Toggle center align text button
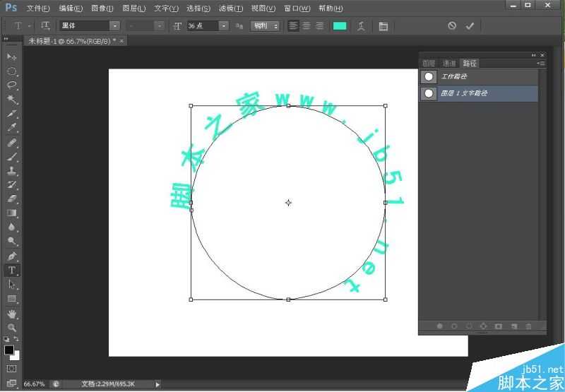This screenshot has height=392, width=565. point(307,25)
